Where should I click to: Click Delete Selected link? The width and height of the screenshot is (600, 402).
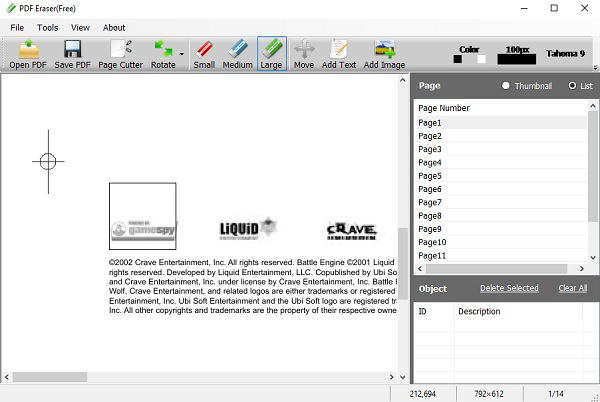pyautogui.click(x=509, y=288)
